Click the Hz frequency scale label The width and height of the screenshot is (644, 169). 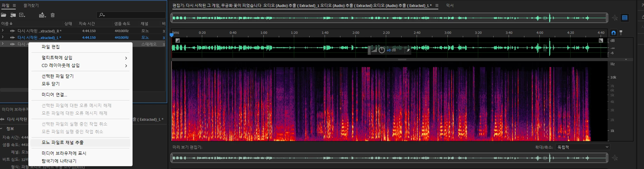(613, 64)
